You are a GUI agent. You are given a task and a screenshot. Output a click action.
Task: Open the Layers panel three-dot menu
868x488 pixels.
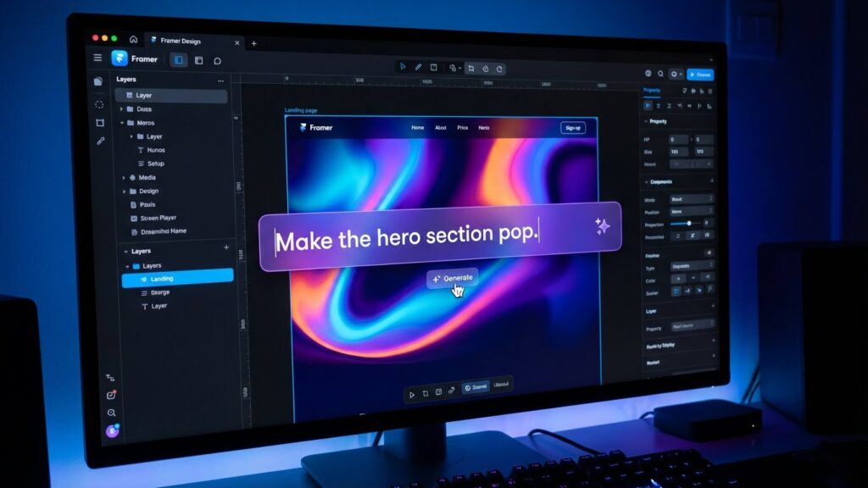221,80
